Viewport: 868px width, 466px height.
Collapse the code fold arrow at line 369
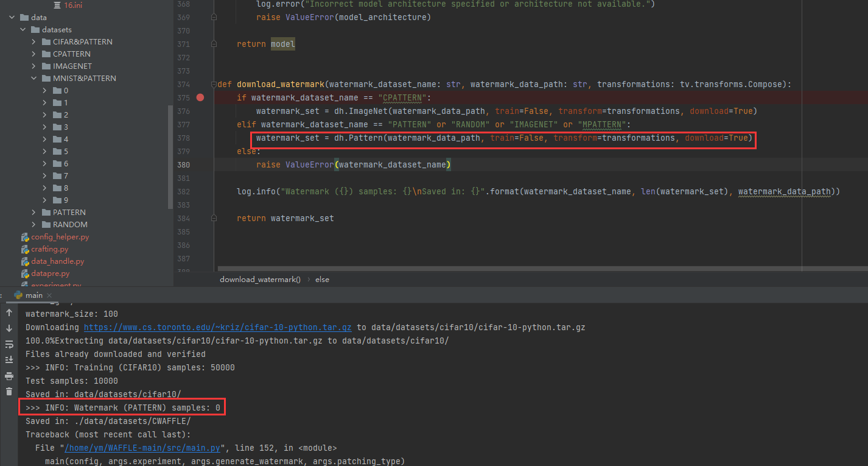[x=213, y=16]
